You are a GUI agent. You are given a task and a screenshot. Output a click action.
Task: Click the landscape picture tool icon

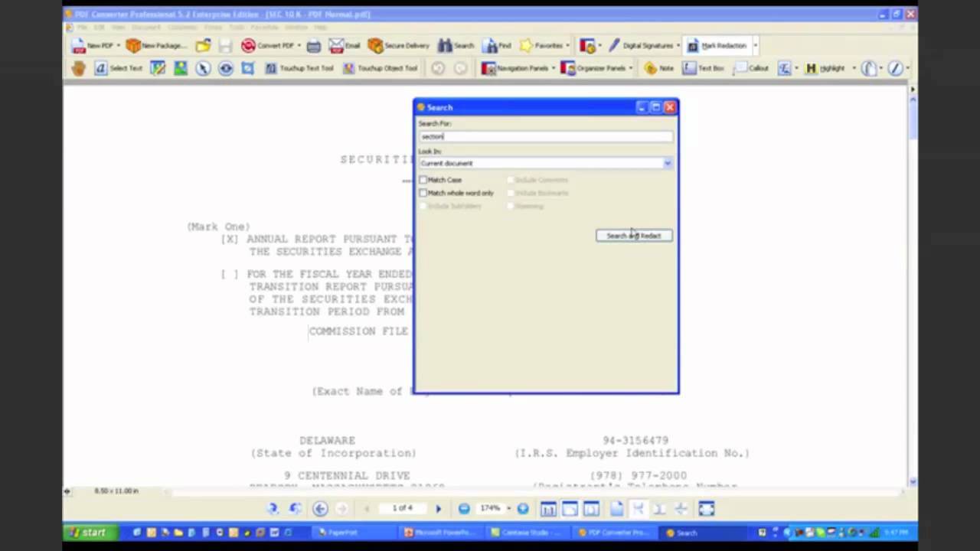click(181, 68)
